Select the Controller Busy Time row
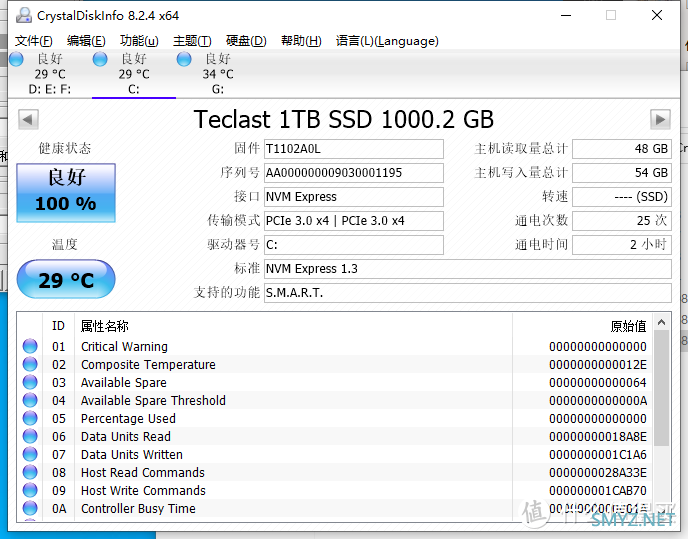Image resolution: width=688 pixels, height=539 pixels. click(335, 509)
